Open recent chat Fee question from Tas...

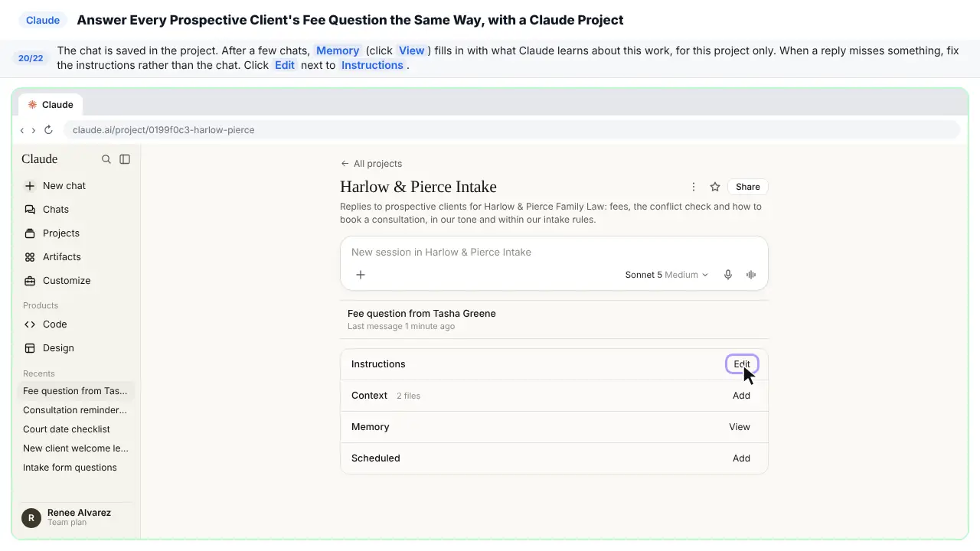(75, 391)
